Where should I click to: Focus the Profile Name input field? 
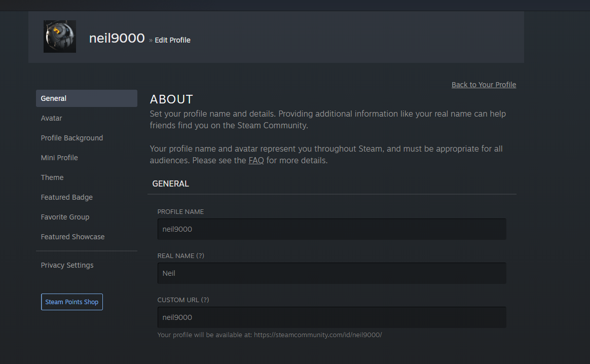[x=331, y=229]
